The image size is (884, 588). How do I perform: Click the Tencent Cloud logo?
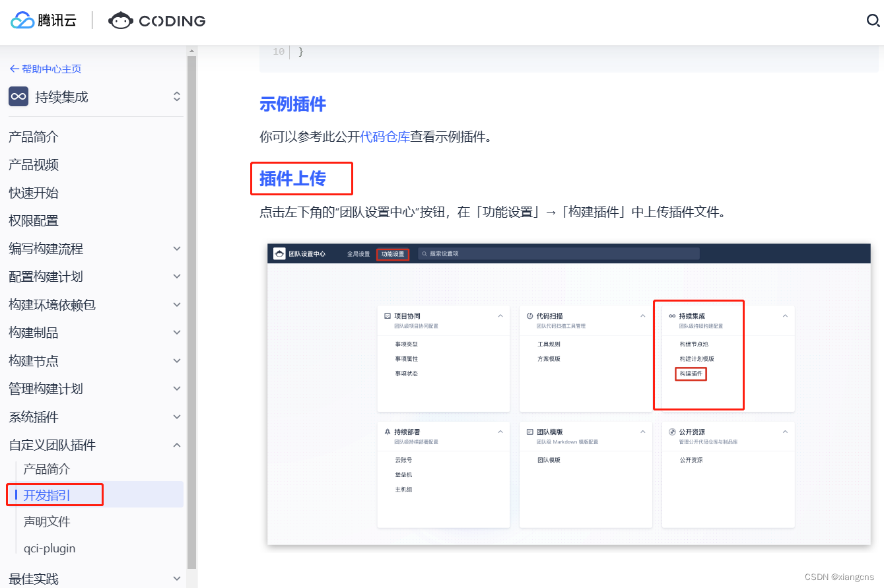44,20
